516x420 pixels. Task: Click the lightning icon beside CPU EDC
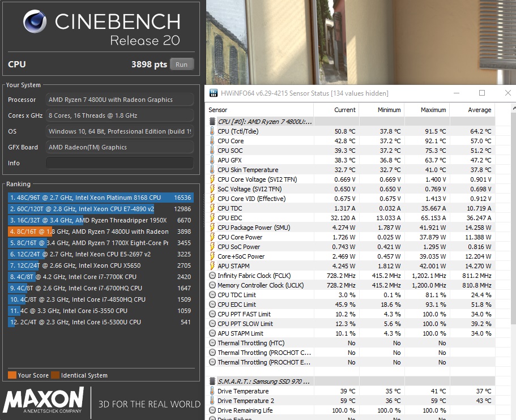pos(212,218)
